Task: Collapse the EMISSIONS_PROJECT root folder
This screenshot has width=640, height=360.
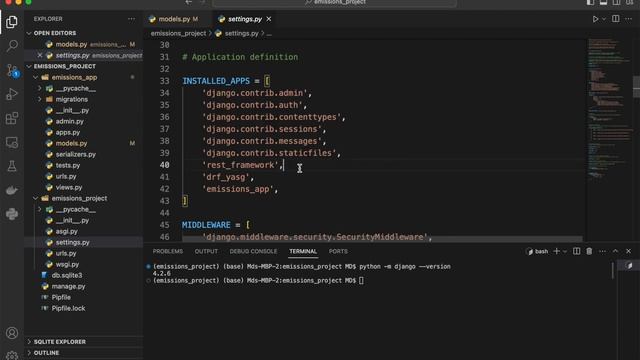Action: [29, 66]
